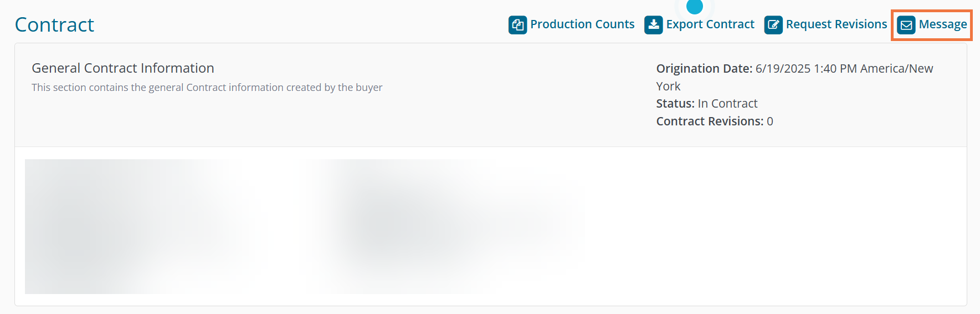This screenshot has width=980, height=314.
Task: Click the blue circle indicator at top
Action: pyautogui.click(x=695, y=6)
